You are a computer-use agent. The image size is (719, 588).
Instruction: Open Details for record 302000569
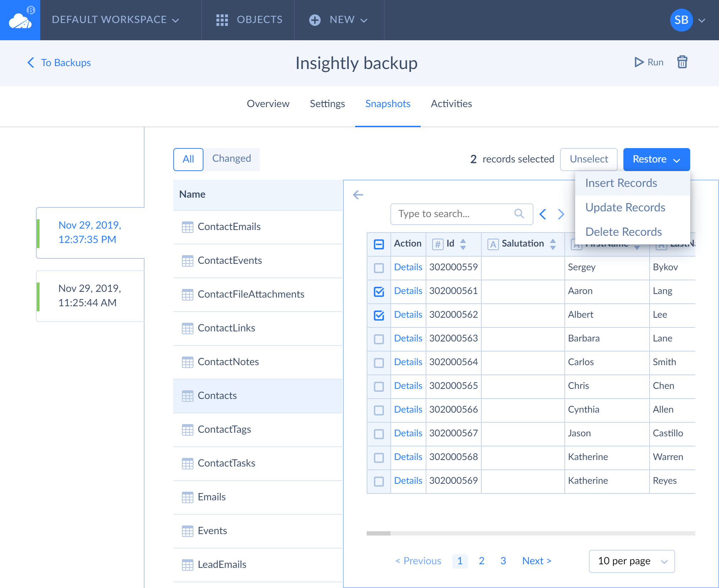pyautogui.click(x=408, y=481)
